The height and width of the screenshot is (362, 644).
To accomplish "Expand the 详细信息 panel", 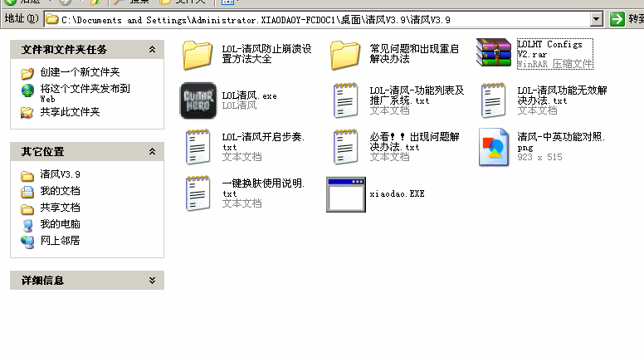I will click(152, 281).
